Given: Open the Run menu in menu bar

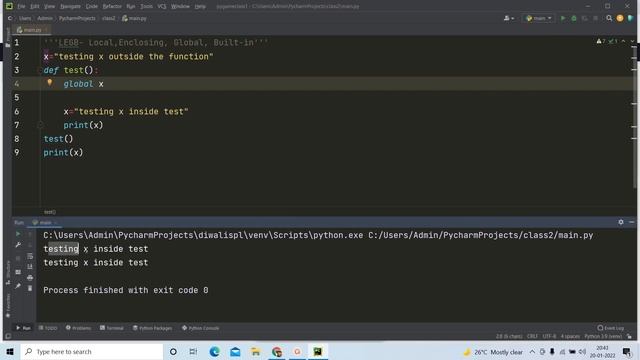Looking at the screenshot, I should tap(131, 7).
